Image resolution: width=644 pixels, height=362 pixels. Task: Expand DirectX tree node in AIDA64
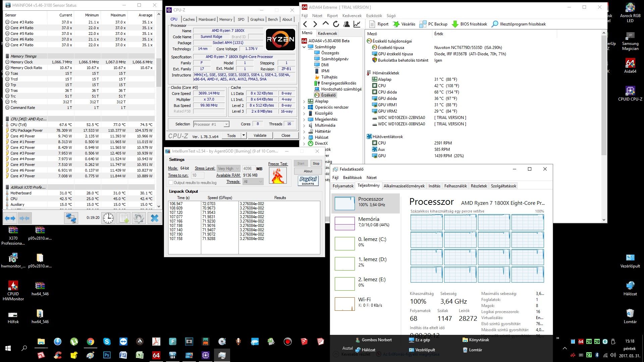[304, 143]
